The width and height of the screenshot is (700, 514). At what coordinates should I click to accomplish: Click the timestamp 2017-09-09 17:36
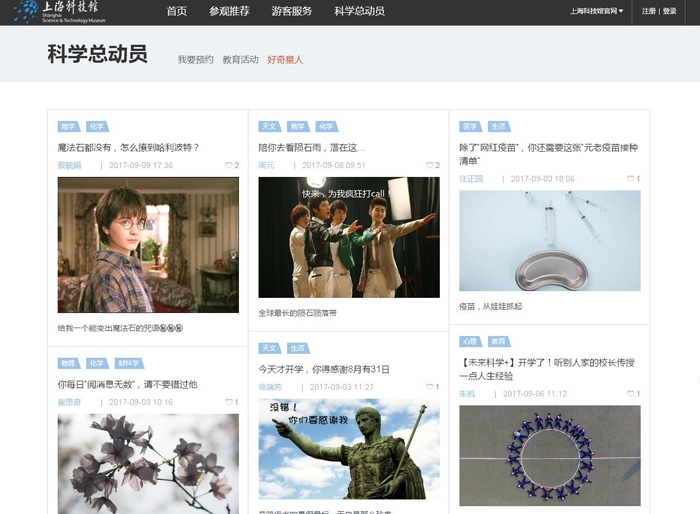point(141,165)
